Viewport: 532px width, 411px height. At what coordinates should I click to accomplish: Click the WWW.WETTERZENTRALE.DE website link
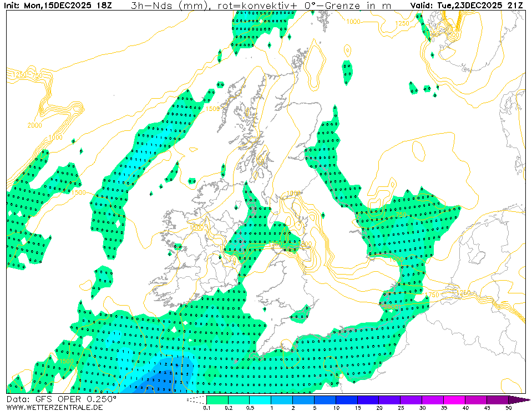coord(55,407)
